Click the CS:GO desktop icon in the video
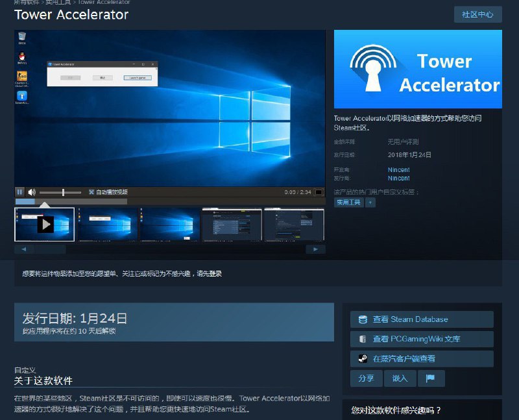 point(22,79)
